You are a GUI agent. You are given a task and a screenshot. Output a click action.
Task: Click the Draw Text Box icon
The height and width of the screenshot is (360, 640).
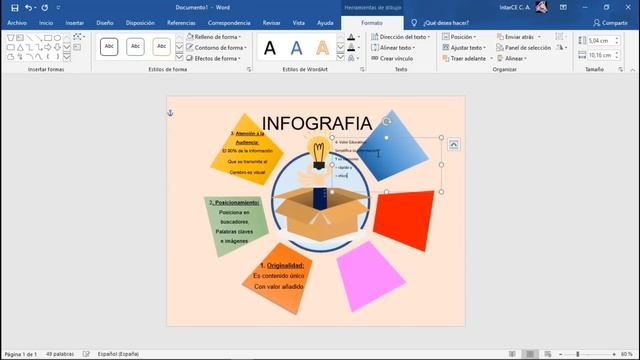77,47
